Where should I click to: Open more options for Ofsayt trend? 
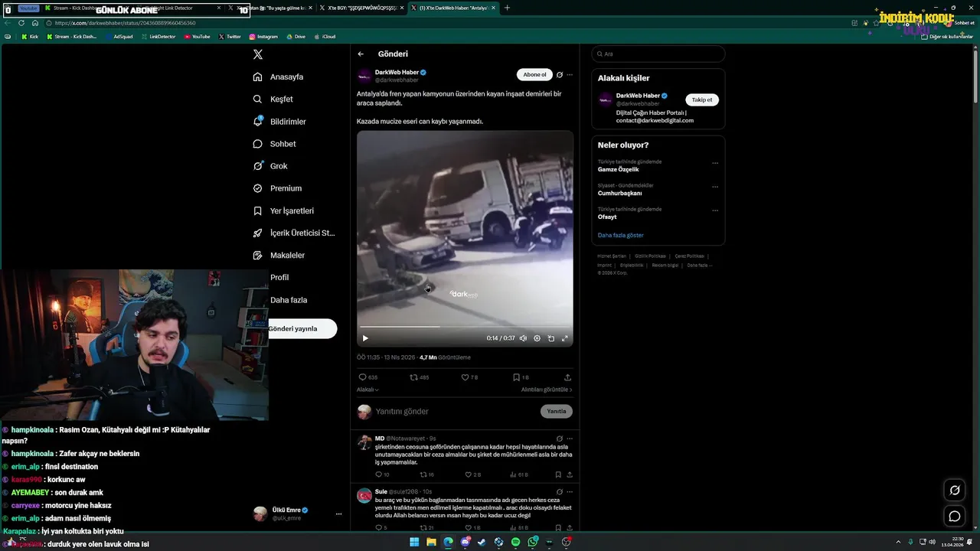point(715,210)
